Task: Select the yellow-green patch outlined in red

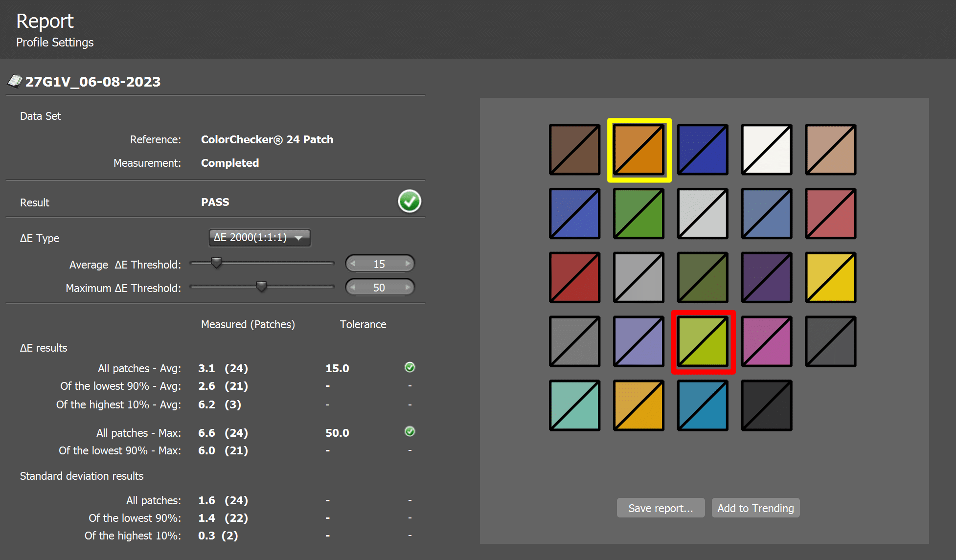Action: click(x=703, y=341)
